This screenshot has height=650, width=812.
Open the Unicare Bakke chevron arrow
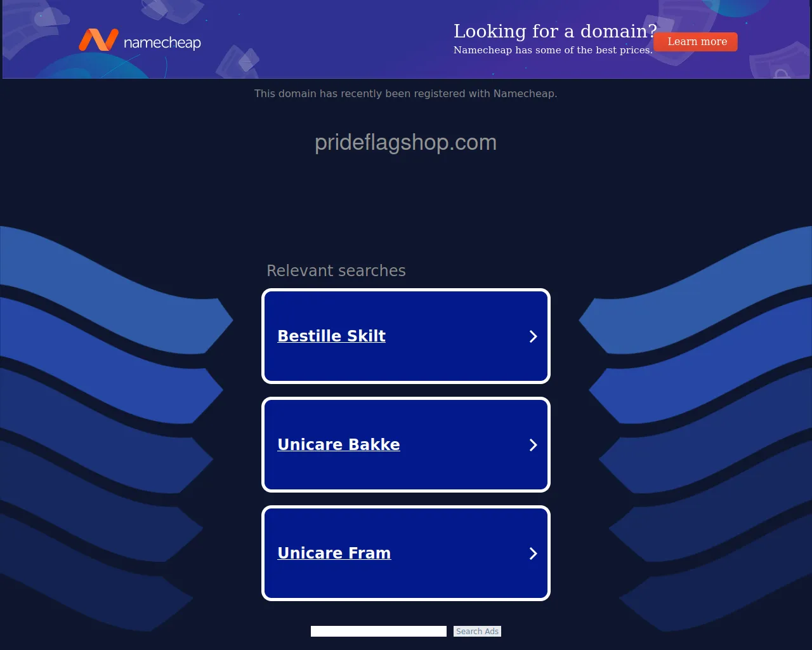pyautogui.click(x=533, y=445)
